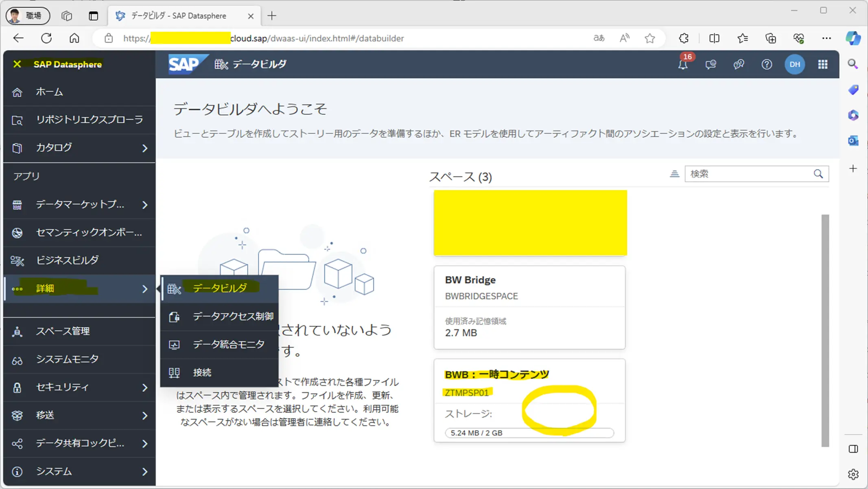Open システムモニタ in the sidebar

(x=79, y=360)
